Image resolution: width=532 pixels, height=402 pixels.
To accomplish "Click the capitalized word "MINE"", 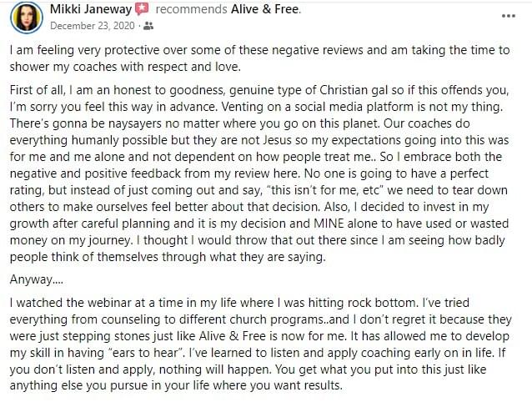I will tap(329, 224).
